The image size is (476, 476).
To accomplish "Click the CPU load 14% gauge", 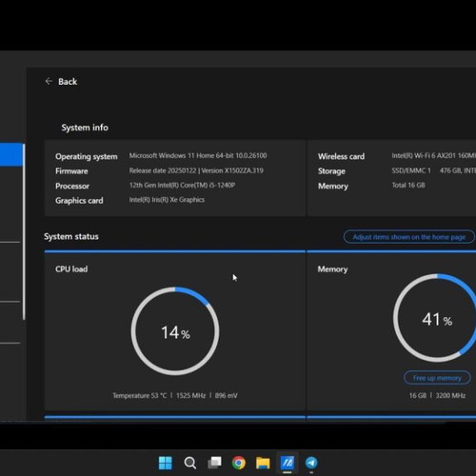I will [x=175, y=331].
